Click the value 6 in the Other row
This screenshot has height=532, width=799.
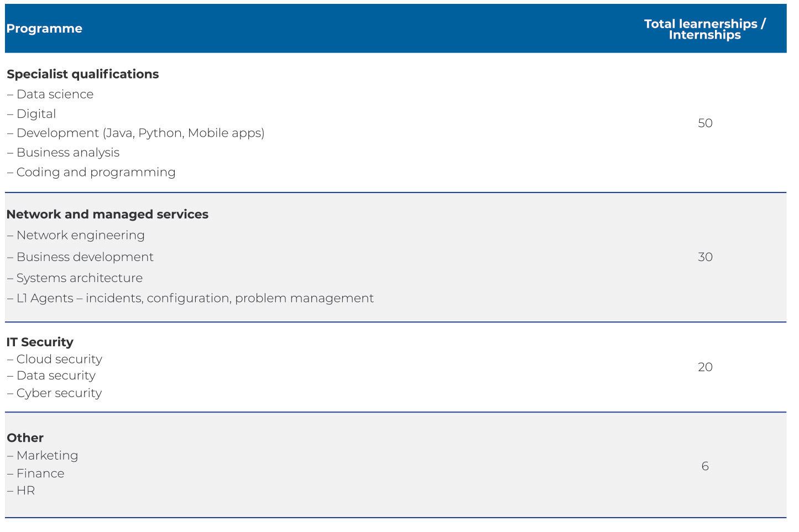tap(705, 466)
